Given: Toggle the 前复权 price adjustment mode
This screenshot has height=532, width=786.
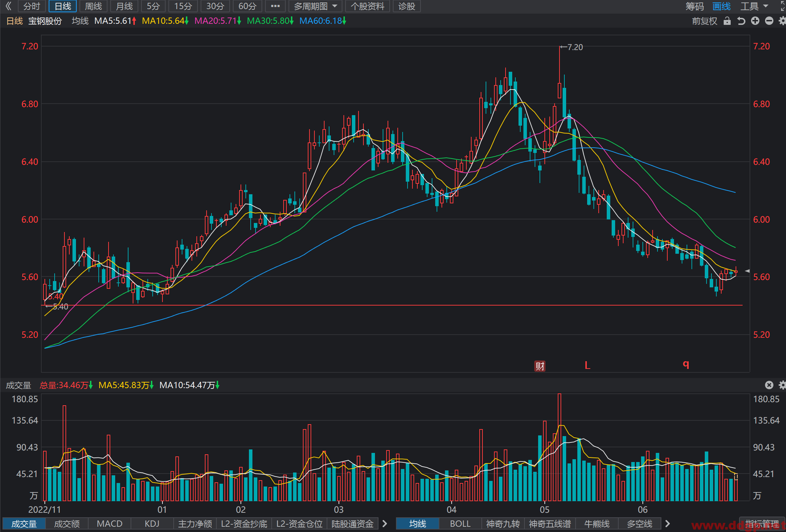Looking at the screenshot, I should tap(704, 21).
